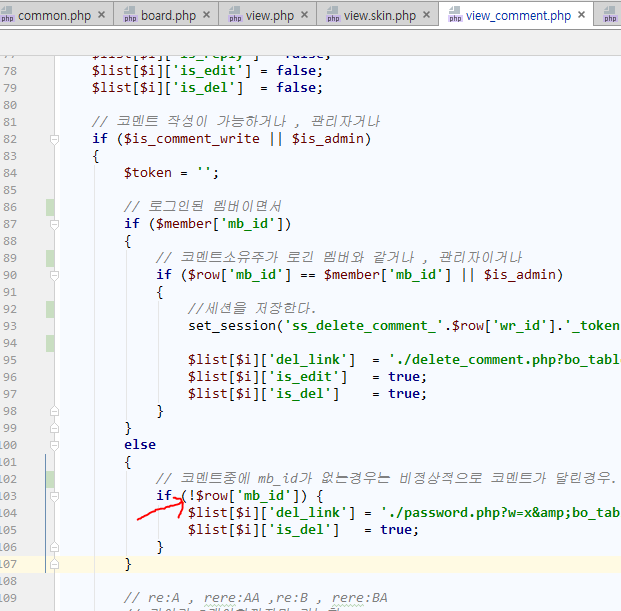Image resolution: width=621 pixels, height=611 pixels.
Task: Click the green change marker at line 102
Action: tap(50, 480)
